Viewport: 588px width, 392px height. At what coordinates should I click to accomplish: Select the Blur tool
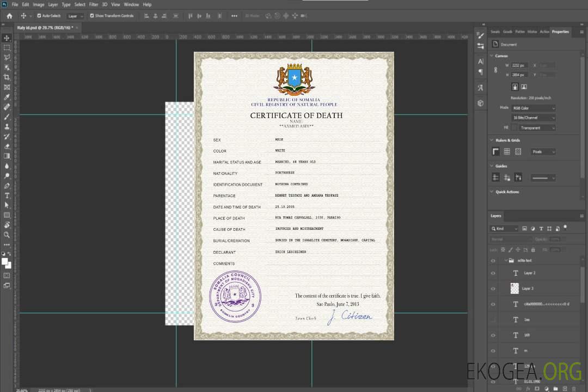(7, 166)
